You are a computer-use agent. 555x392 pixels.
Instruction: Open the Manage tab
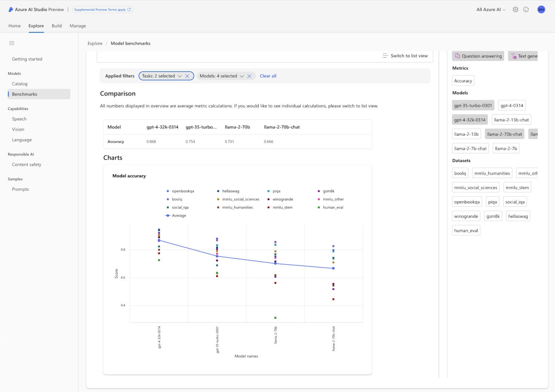pos(78,26)
